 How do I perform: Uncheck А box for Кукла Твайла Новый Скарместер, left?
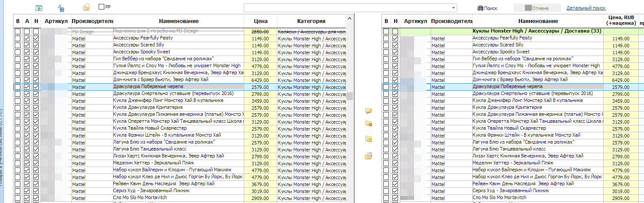(x=27, y=129)
